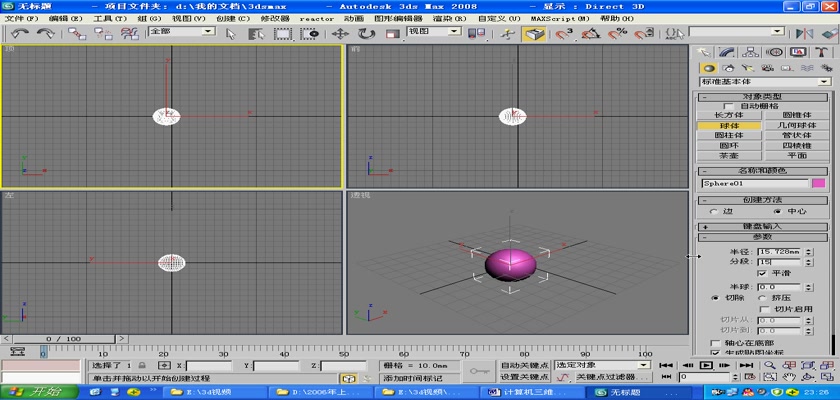Collapse the 对象类型 rollout
Screen dimensions: 840x400
click(x=763, y=97)
